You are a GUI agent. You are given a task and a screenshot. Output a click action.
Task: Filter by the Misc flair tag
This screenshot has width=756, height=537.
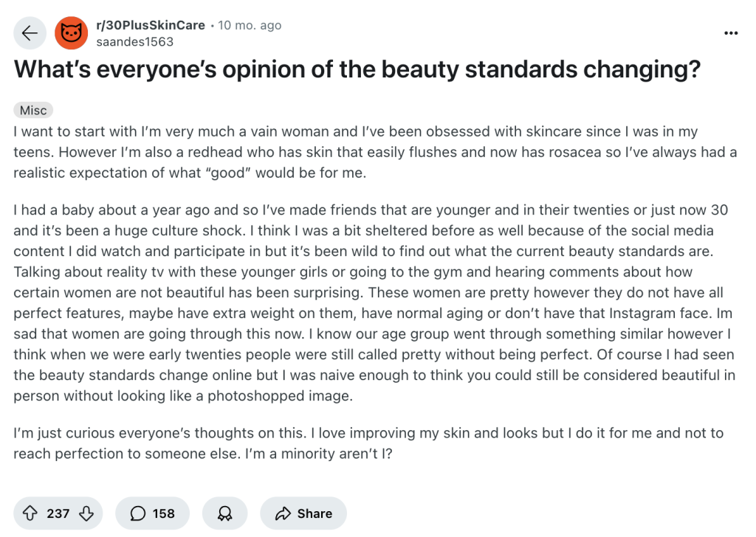point(33,111)
